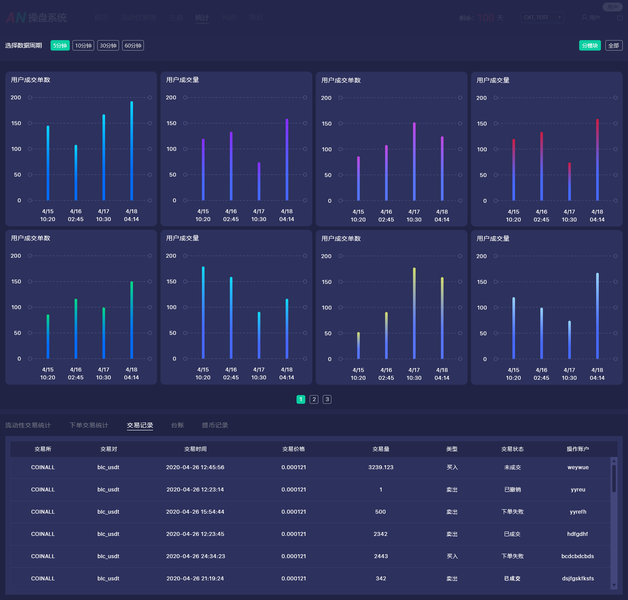Viewport: 628px width, 600px height.
Task: Click the 2342 volume cell
Action: click(x=380, y=534)
